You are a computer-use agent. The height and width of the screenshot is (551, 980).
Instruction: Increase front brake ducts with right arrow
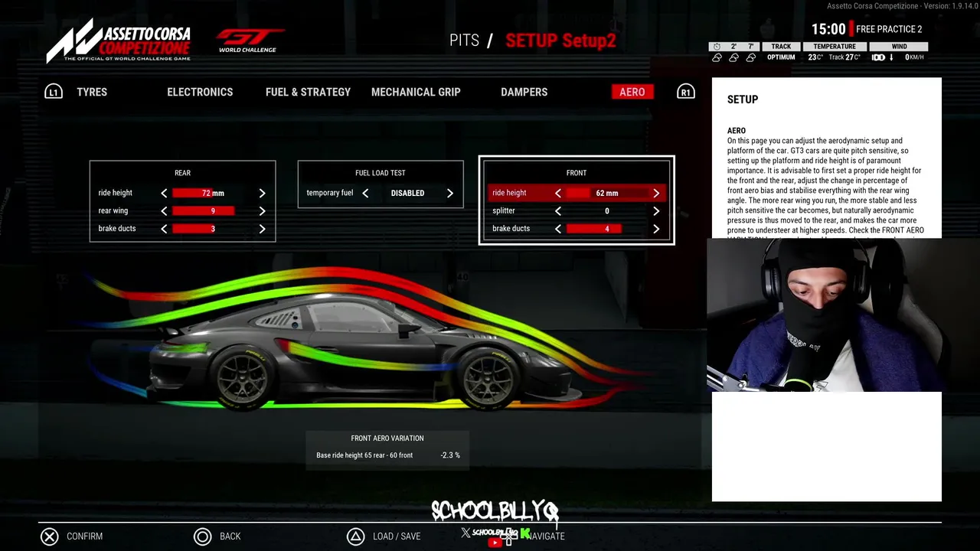click(x=656, y=229)
